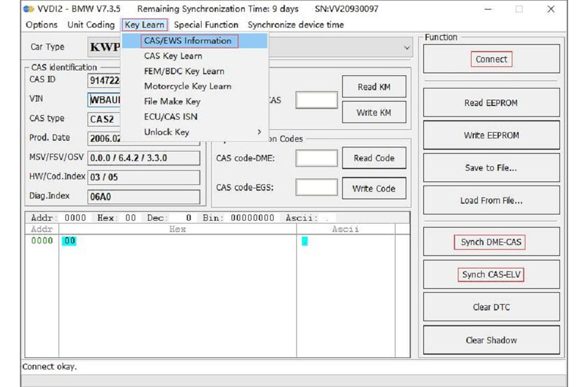
Task: Open the Car Type dropdown arrow
Action: click(x=406, y=47)
